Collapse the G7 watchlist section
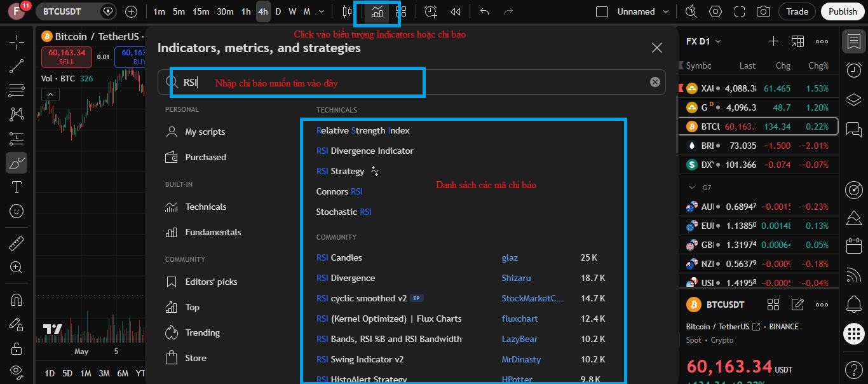Viewport: 868px width, 384px height. 692,188
